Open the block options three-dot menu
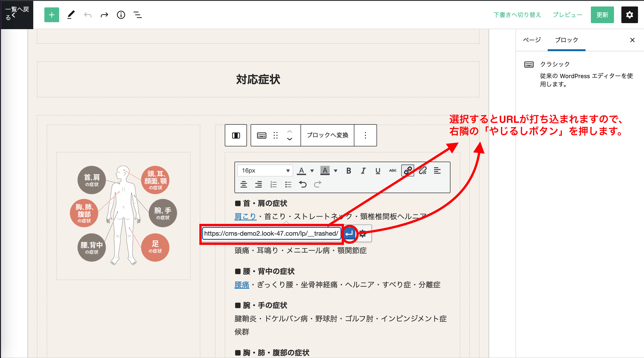 (365, 135)
